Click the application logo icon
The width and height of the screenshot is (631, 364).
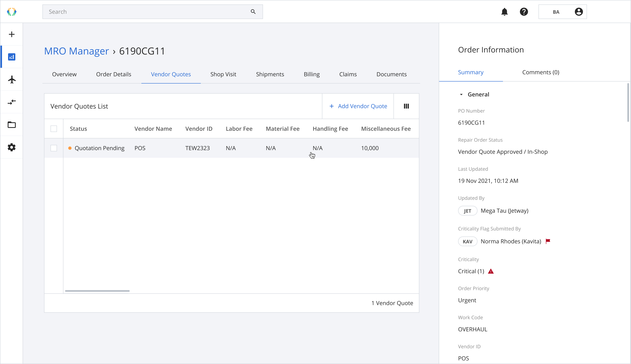[12, 12]
